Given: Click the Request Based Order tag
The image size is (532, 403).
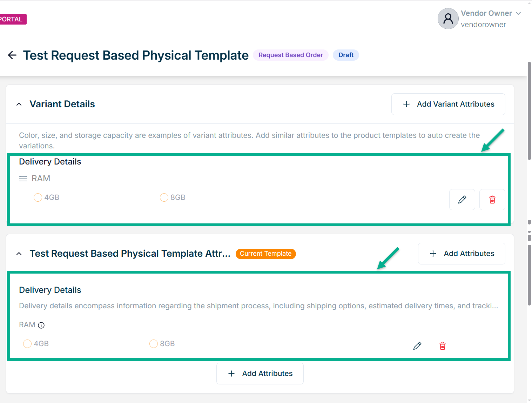Looking at the screenshot, I should pyautogui.click(x=290, y=55).
